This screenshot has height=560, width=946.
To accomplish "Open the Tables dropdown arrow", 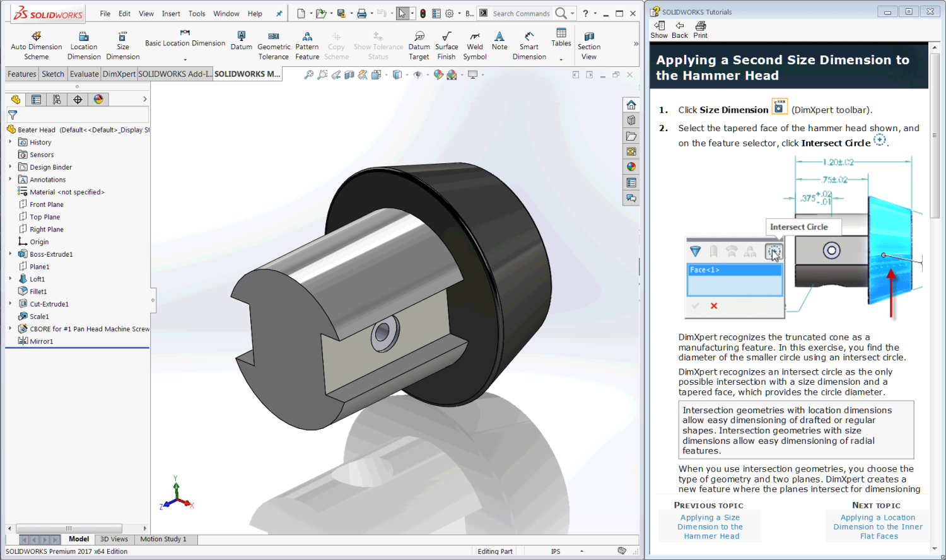I will point(561,59).
